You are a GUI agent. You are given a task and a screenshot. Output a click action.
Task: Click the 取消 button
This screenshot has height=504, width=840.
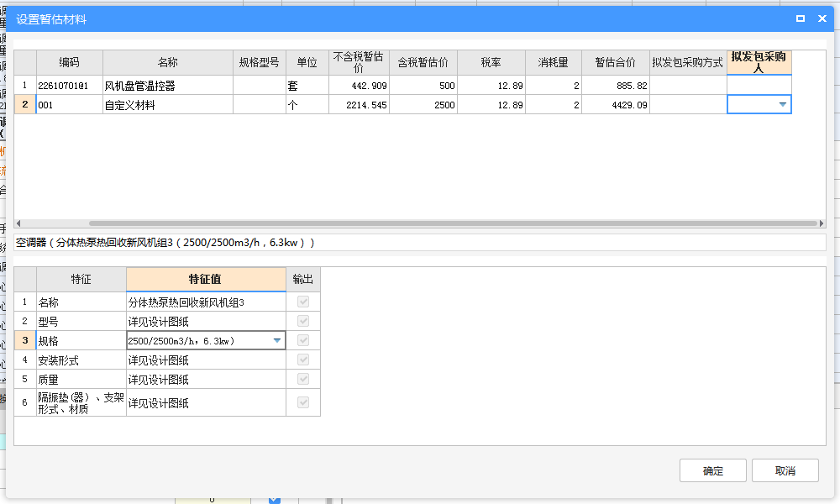785,470
